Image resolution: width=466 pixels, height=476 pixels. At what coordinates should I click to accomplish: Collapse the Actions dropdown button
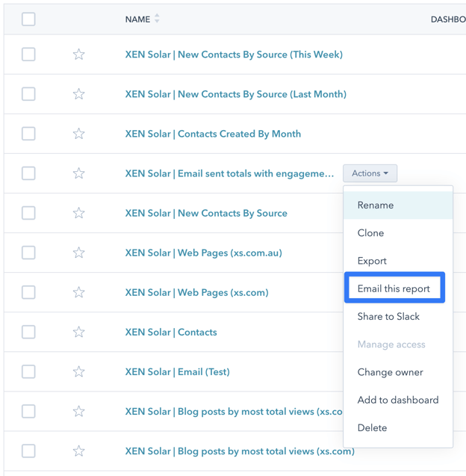[x=370, y=173]
